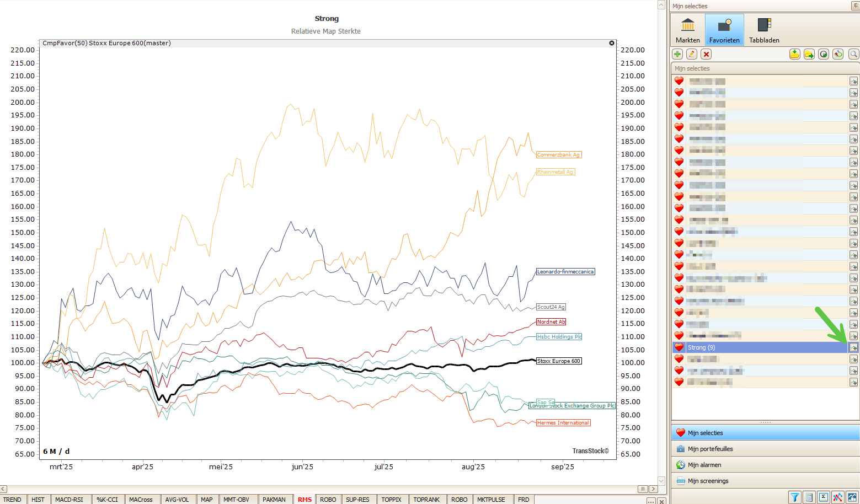Image resolution: width=860 pixels, height=504 pixels.
Task: Switch to the MACD-RSI tab
Action: click(x=69, y=500)
